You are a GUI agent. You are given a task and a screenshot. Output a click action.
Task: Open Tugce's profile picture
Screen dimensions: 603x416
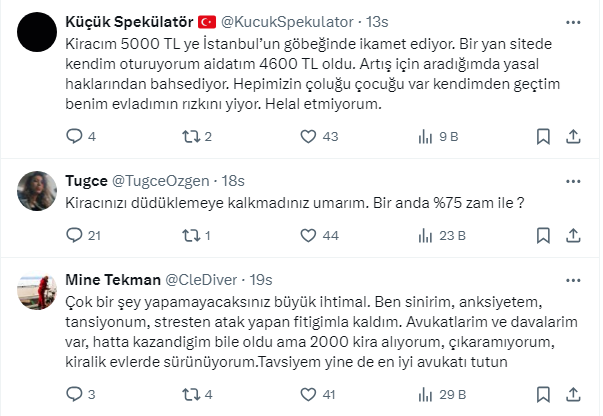click(x=38, y=187)
